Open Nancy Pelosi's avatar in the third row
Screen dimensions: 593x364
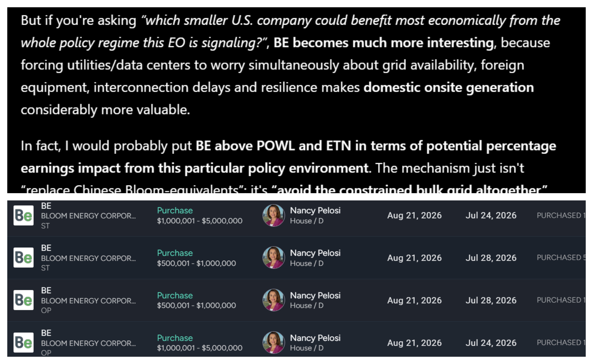273,300
